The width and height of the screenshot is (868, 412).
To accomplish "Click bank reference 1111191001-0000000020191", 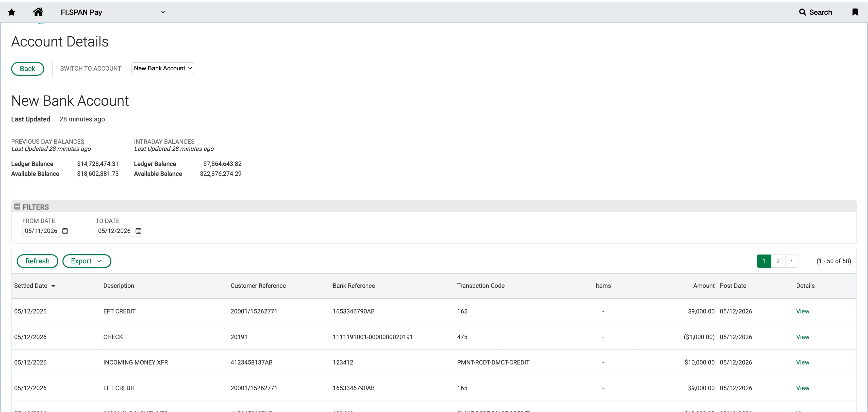I will coord(373,337).
